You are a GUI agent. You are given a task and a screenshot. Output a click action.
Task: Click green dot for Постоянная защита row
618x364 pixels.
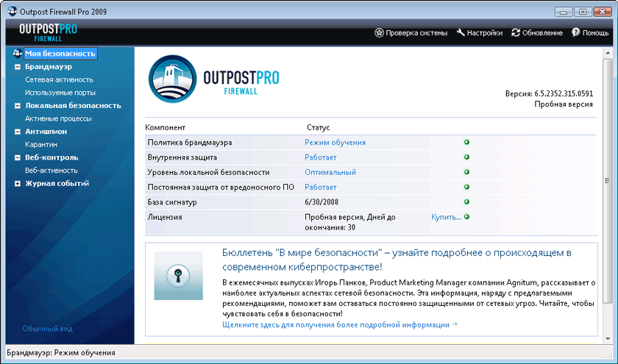[x=466, y=187]
